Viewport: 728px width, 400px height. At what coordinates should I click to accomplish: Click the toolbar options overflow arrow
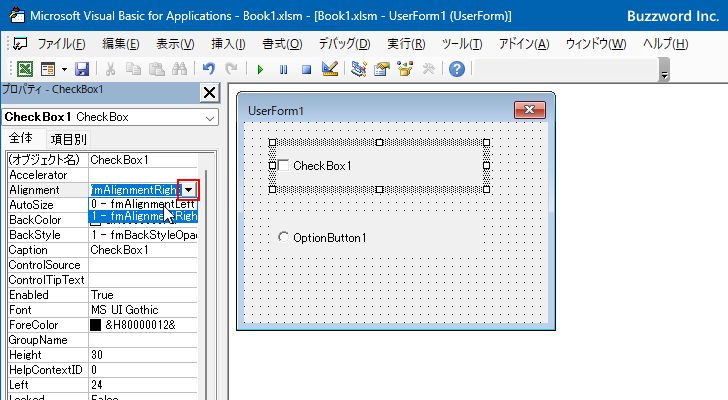click(x=664, y=70)
